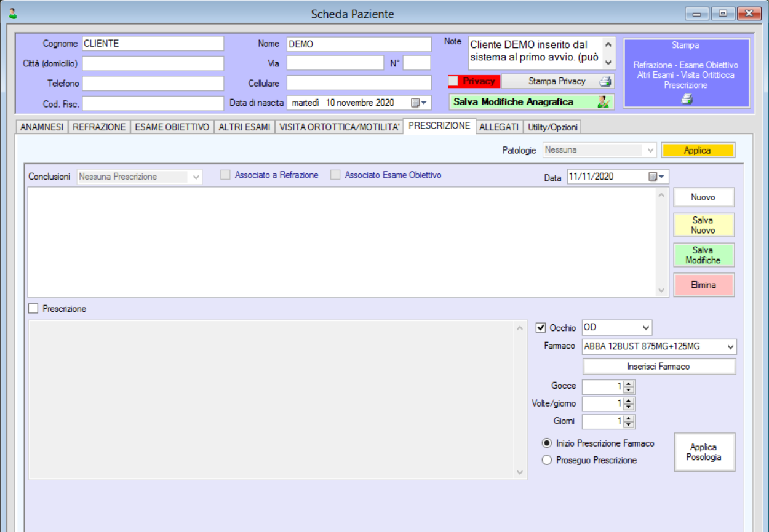Uncheck the Occhio checkbox
Screen dimensions: 769x532
(x=541, y=328)
